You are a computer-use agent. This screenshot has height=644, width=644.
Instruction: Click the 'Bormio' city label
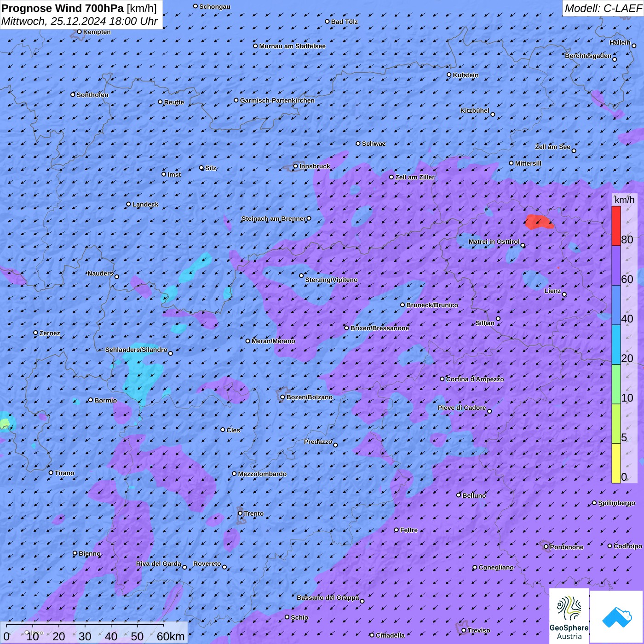click(x=106, y=400)
